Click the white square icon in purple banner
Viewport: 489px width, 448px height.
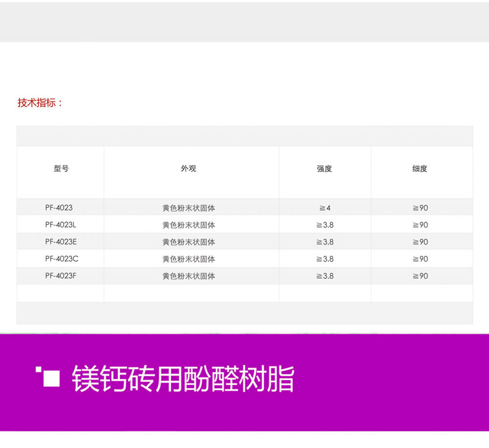[x=51, y=379]
